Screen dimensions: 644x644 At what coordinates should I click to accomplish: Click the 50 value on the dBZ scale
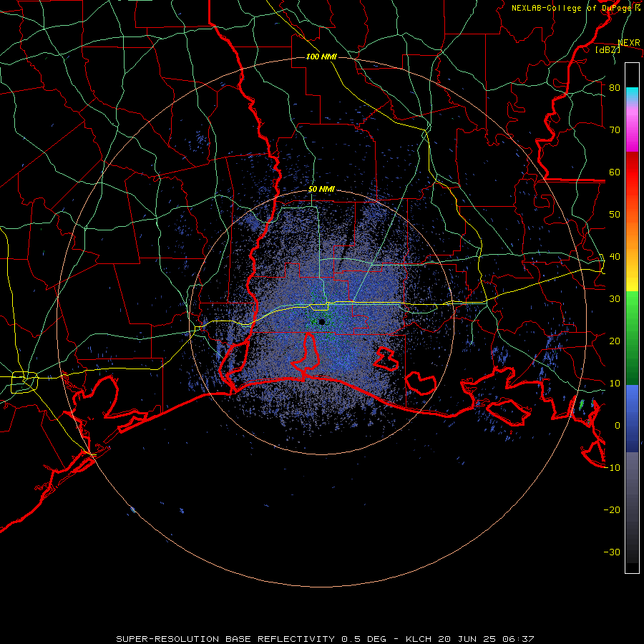[x=615, y=215]
